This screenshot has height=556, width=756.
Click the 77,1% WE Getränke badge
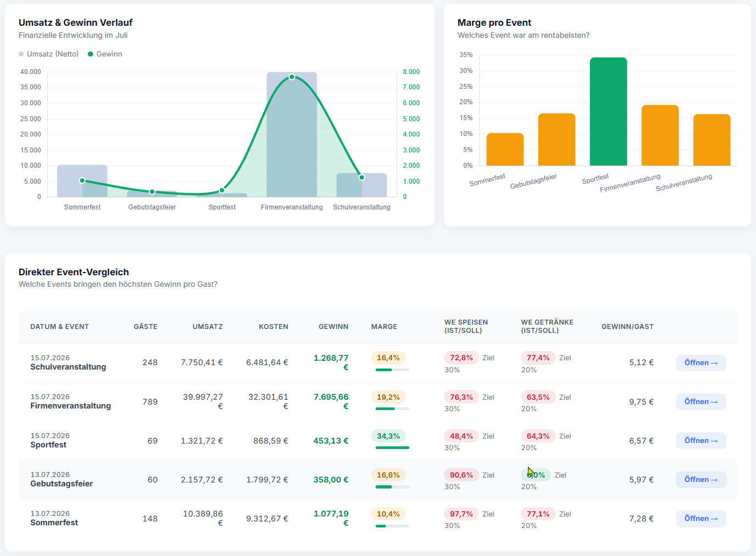pyautogui.click(x=538, y=514)
